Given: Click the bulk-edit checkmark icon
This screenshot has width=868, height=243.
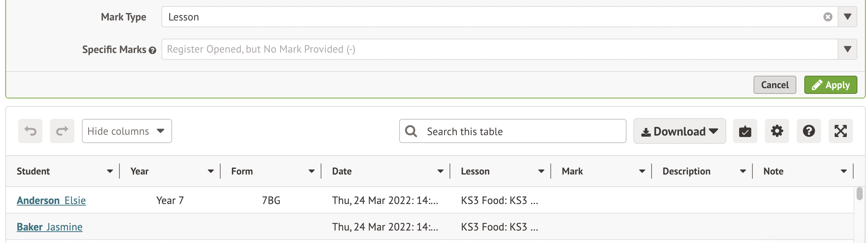Looking at the screenshot, I should tap(745, 131).
